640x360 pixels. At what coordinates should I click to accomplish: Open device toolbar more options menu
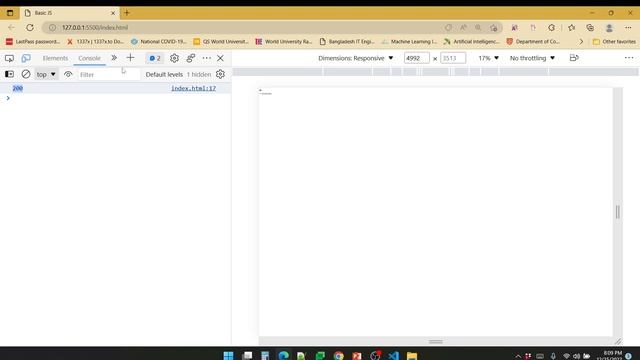(x=629, y=58)
